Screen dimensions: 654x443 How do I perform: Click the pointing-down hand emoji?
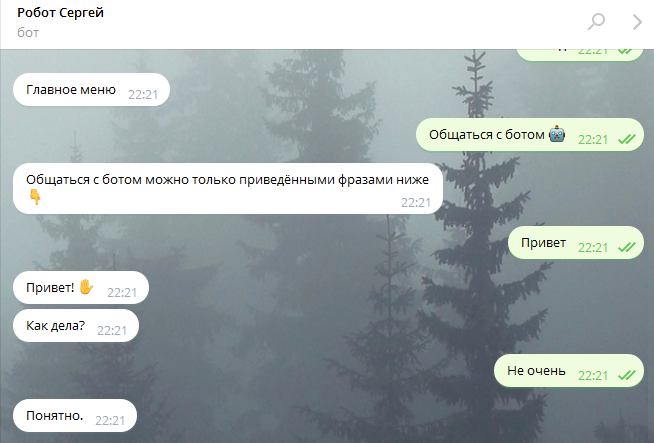pyautogui.click(x=35, y=196)
